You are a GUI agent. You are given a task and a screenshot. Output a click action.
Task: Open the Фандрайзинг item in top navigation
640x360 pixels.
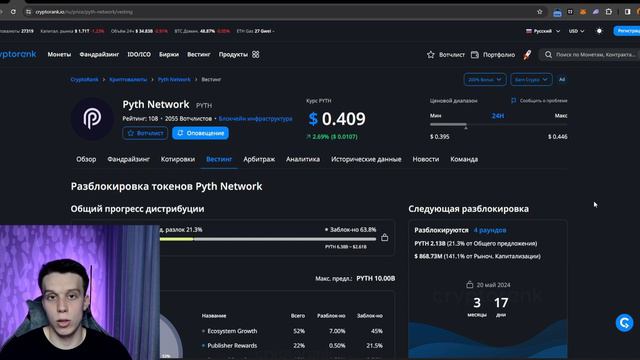coord(99,54)
